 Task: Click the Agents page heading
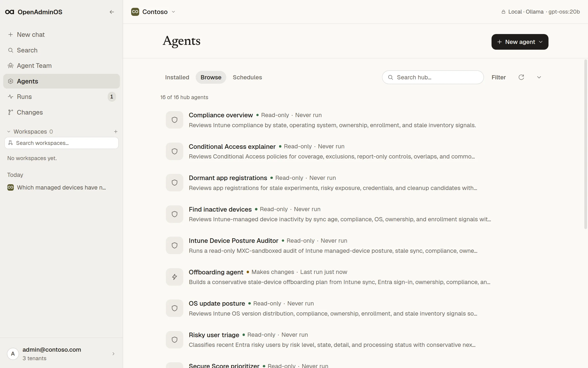click(181, 41)
